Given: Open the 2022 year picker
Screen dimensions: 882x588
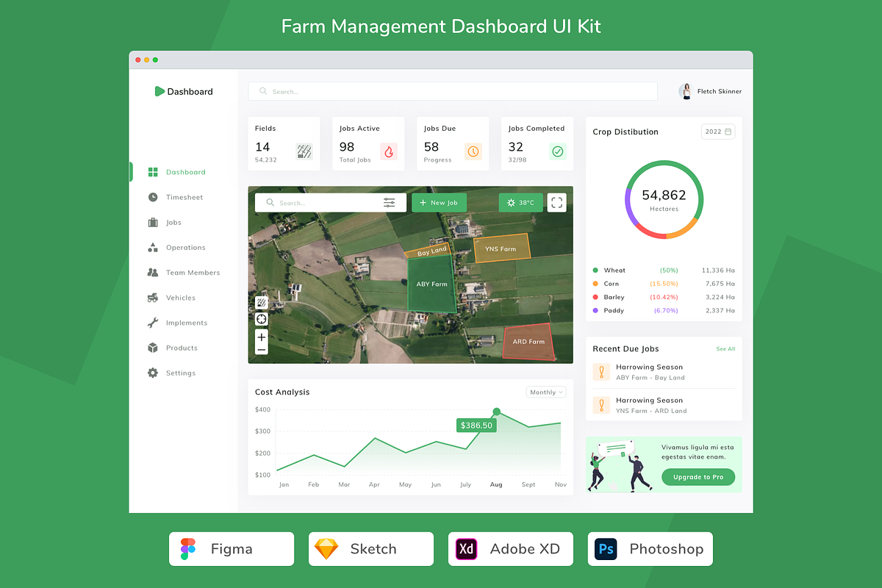Looking at the screenshot, I should click(x=718, y=132).
